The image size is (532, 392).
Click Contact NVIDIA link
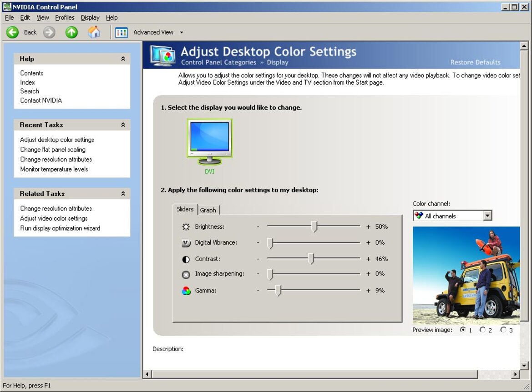(x=41, y=101)
